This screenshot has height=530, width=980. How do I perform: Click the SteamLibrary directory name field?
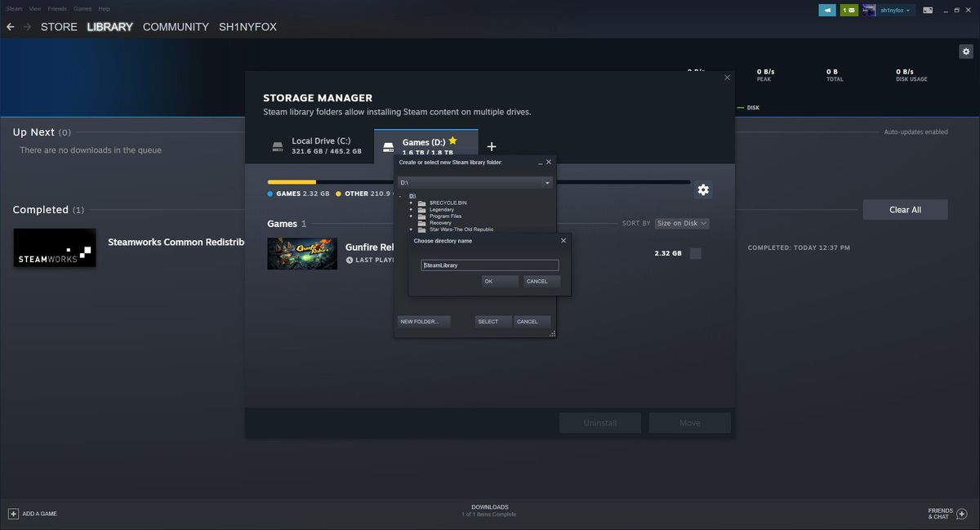[489, 265]
